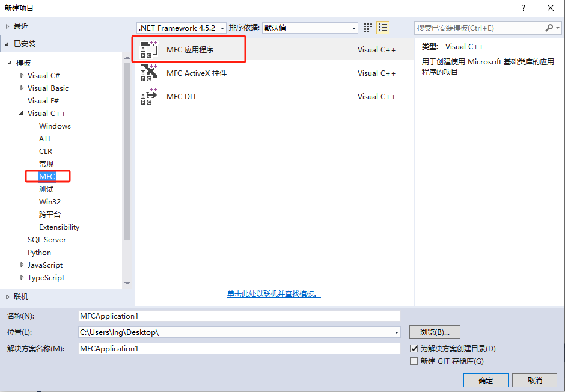Screen dimensions: 565x392
Task: Select SQL Server in the tree
Action: point(47,240)
